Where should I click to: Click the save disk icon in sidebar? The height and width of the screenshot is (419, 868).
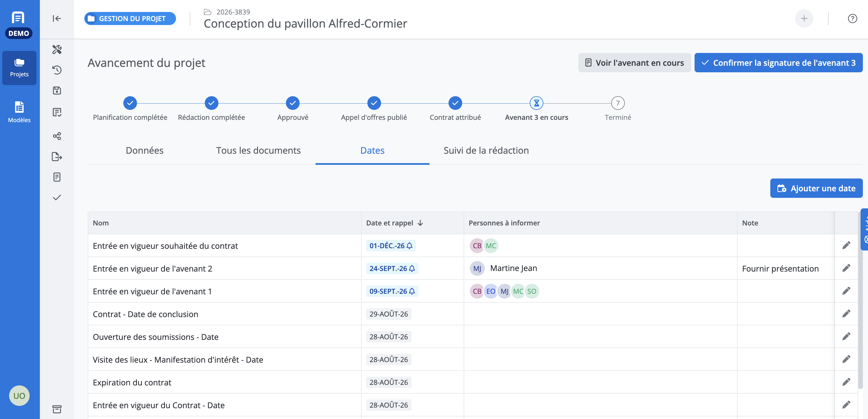(57, 91)
